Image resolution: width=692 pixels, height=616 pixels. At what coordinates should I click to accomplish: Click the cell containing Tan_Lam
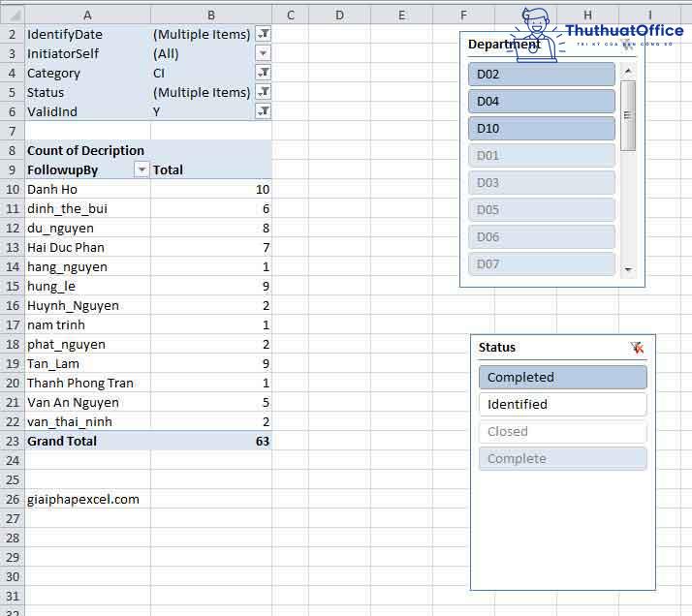87,364
